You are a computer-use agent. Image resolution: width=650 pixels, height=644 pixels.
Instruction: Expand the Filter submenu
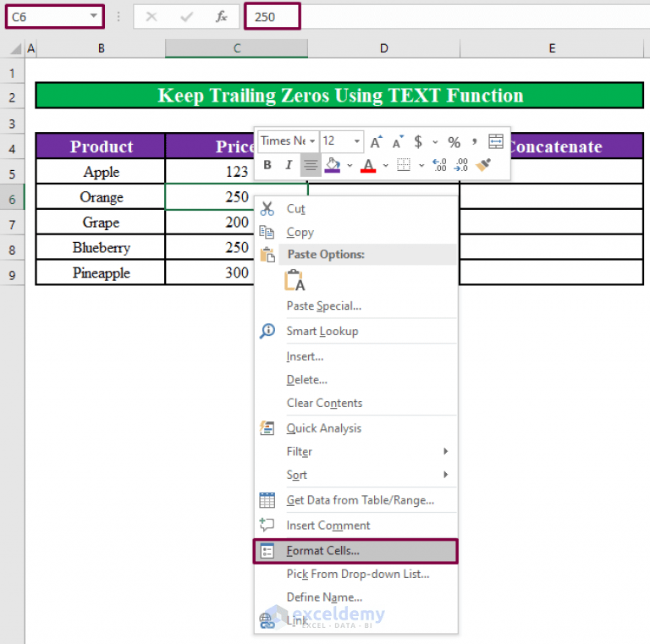tap(355, 451)
